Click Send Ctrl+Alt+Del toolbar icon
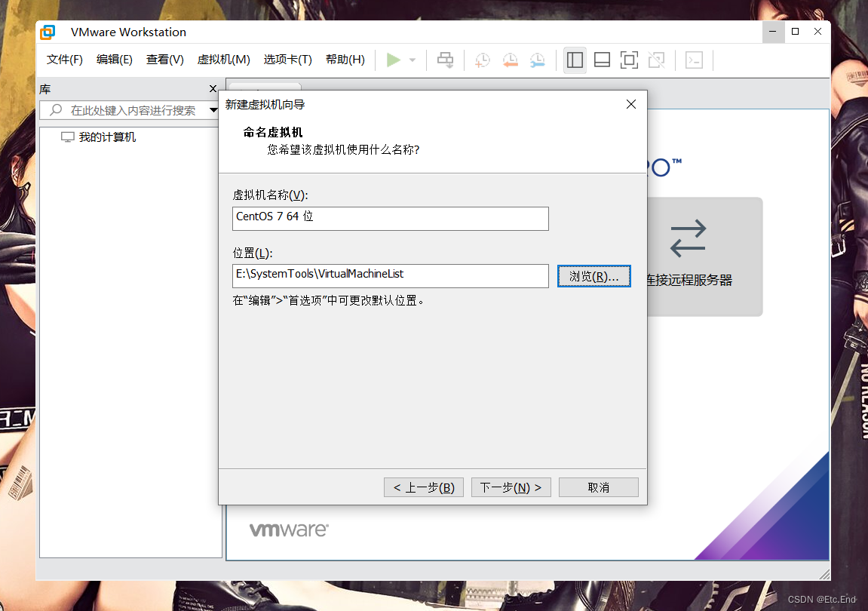The image size is (868, 611). 445,60
